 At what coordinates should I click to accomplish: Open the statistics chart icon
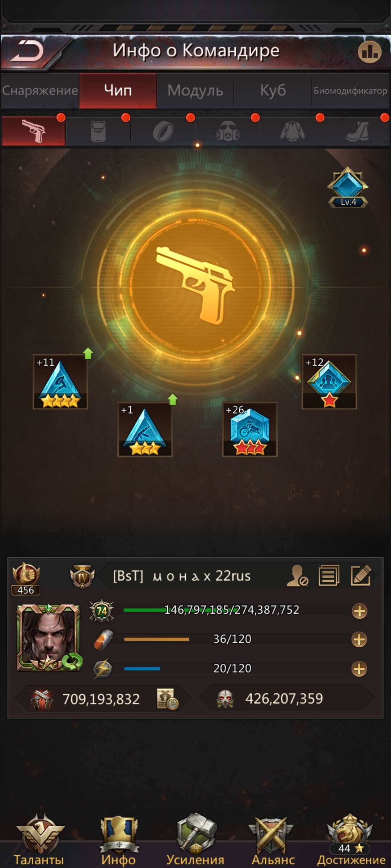click(369, 52)
